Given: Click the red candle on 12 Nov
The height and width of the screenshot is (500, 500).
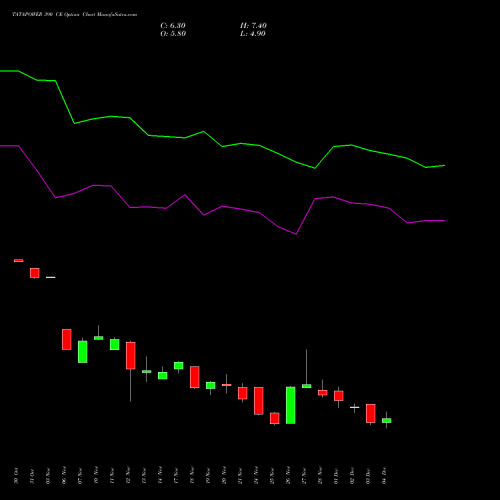Looking at the screenshot, I should pos(131,356).
